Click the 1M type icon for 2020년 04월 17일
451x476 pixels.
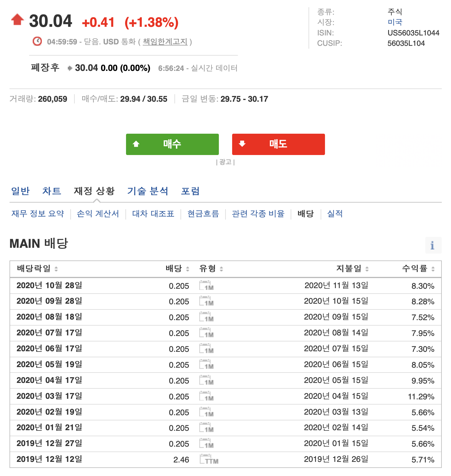[206, 380]
